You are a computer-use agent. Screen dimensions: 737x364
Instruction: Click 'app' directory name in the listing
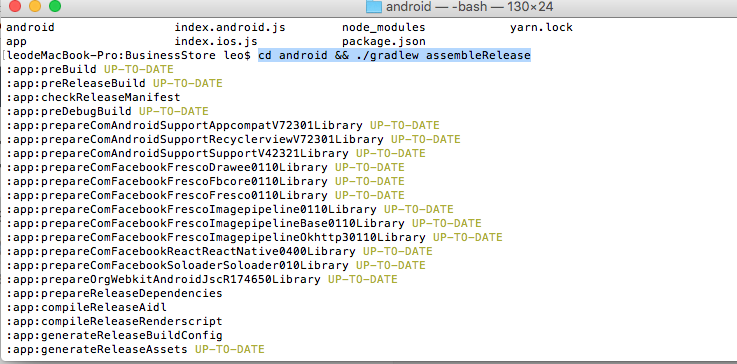(17, 41)
